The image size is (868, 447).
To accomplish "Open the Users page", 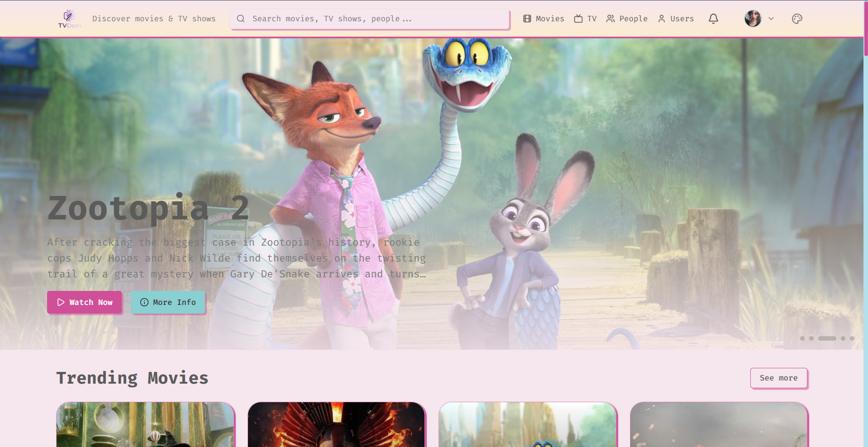I will [676, 19].
